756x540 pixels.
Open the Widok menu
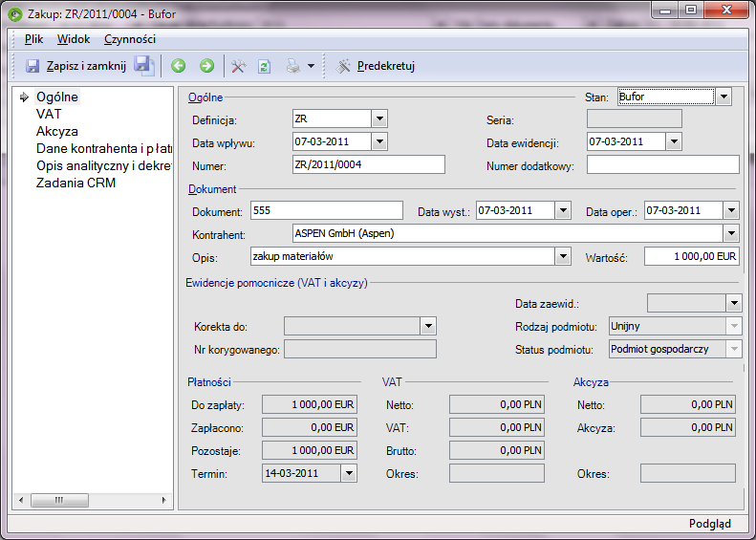pos(74,39)
